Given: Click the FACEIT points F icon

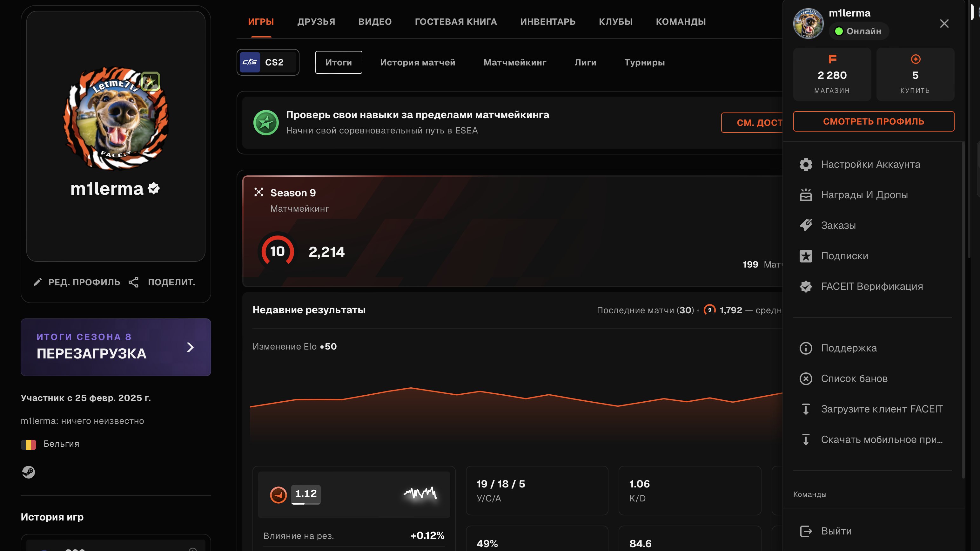Looking at the screenshot, I should click(832, 59).
